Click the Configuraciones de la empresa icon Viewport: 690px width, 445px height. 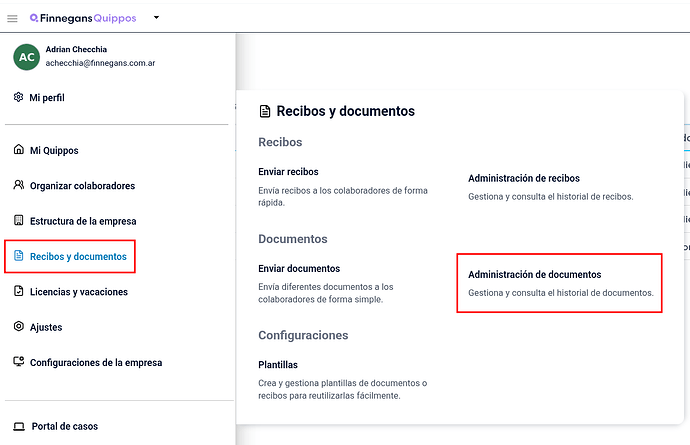(x=18, y=361)
